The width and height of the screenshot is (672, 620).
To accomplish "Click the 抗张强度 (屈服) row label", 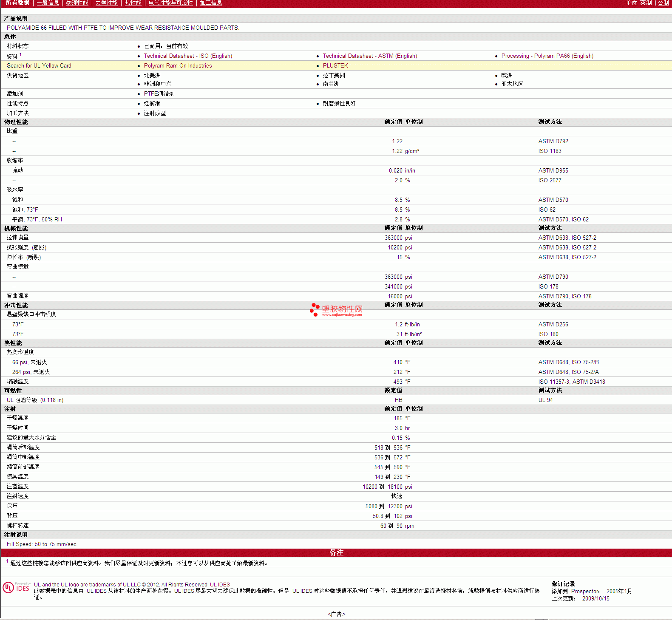I will (26, 248).
